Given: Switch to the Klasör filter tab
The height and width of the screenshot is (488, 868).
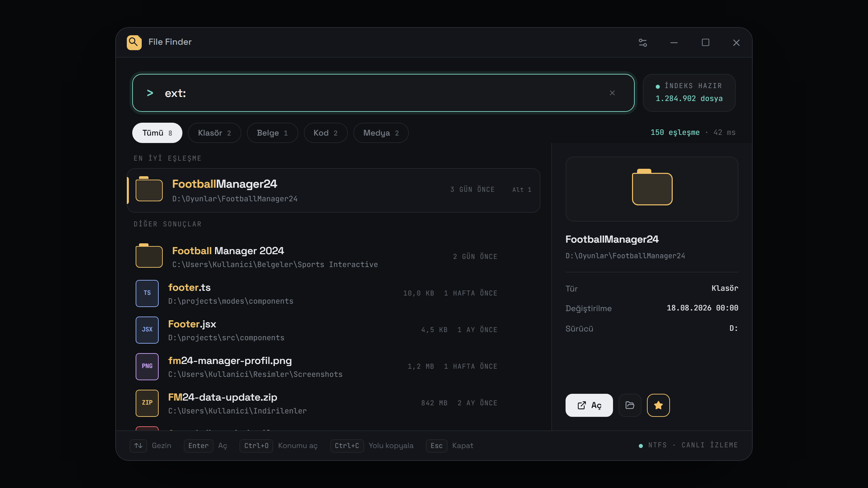Looking at the screenshot, I should click(214, 133).
